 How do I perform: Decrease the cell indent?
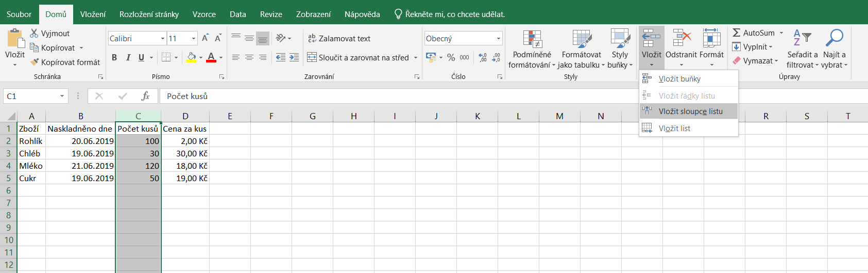[x=281, y=57]
